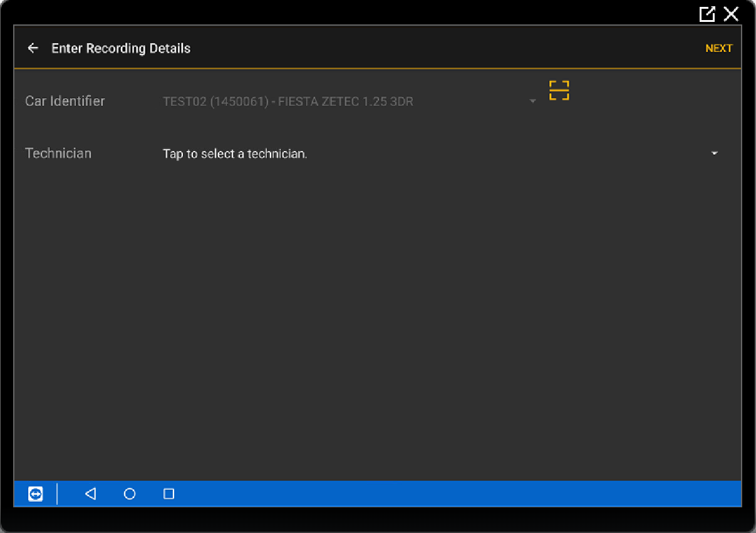This screenshot has height=533, width=756.
Task: Expand the Car Identifier dropdown arrow
Action: 533,101
